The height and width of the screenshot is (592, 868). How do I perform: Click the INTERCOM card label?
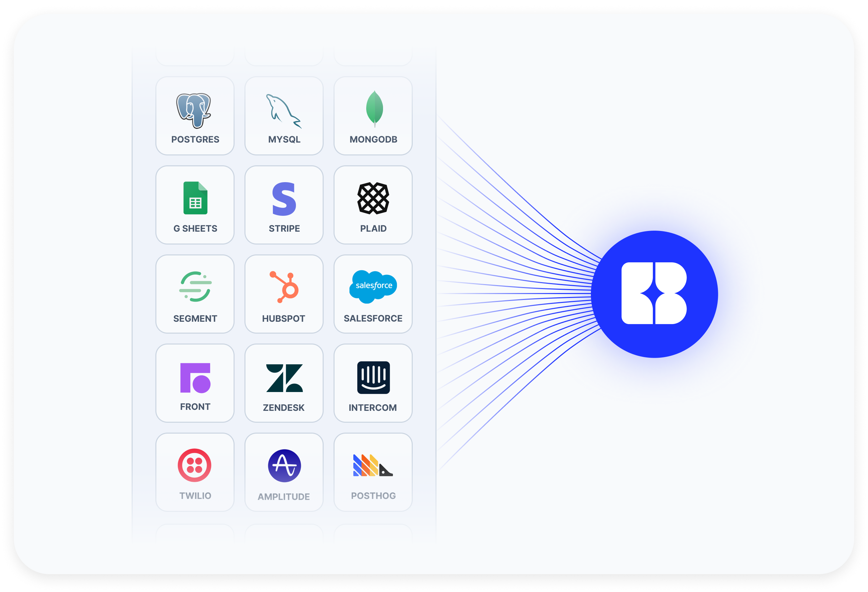click(x=373, y=408)
